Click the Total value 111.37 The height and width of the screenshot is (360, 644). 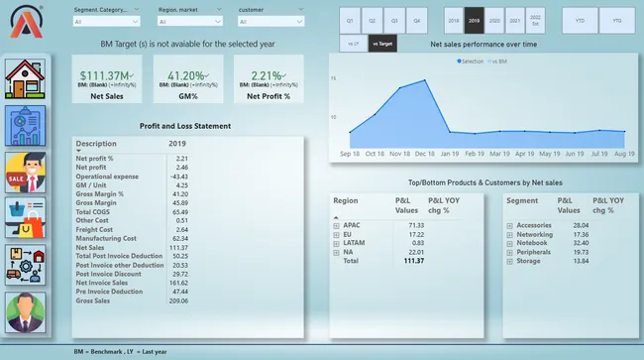(413, 261)
